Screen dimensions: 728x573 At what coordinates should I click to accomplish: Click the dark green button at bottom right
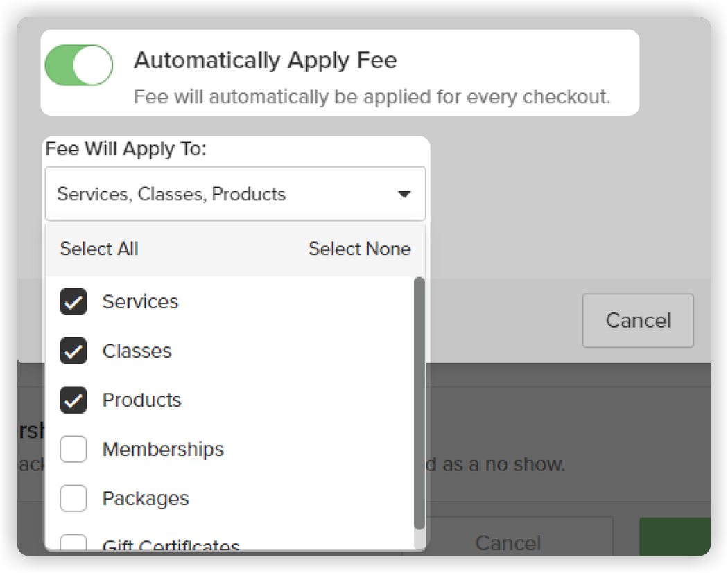[675, 537]
